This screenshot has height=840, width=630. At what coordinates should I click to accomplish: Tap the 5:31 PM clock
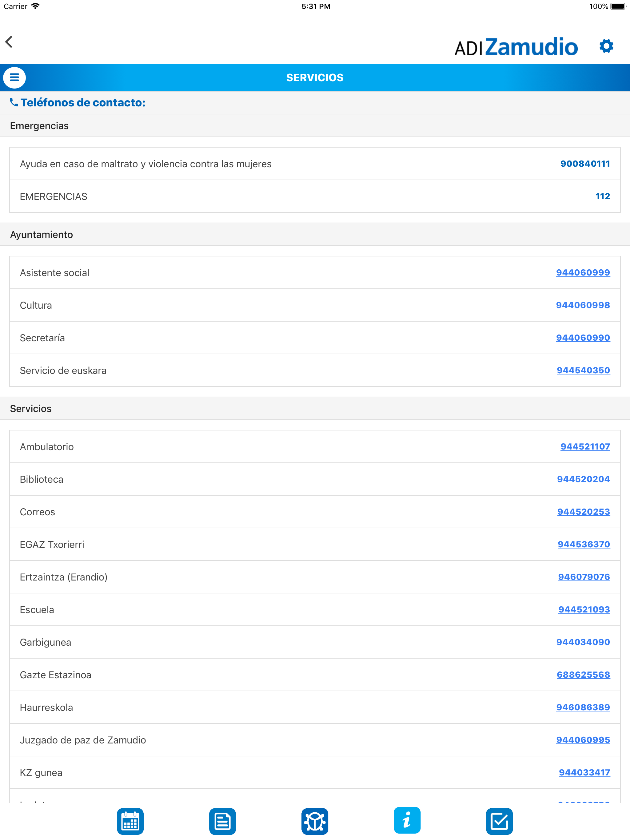pos(316,6)
